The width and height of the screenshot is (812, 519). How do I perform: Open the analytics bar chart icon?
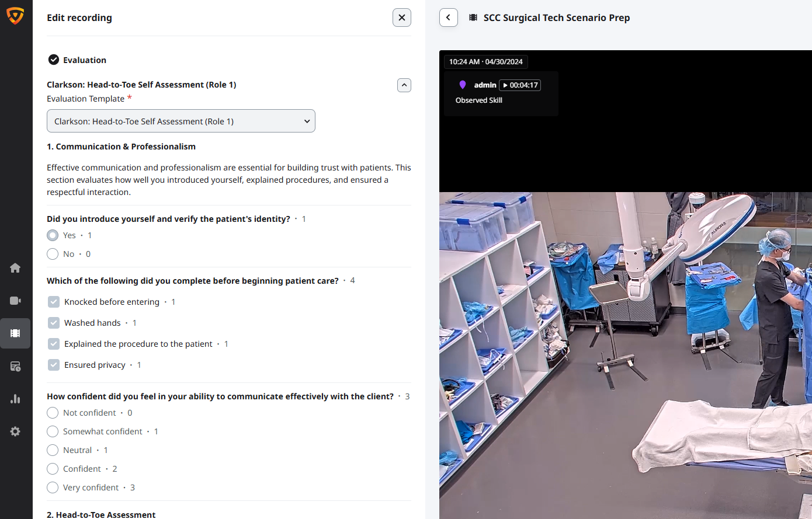click(x=15, y=399)
